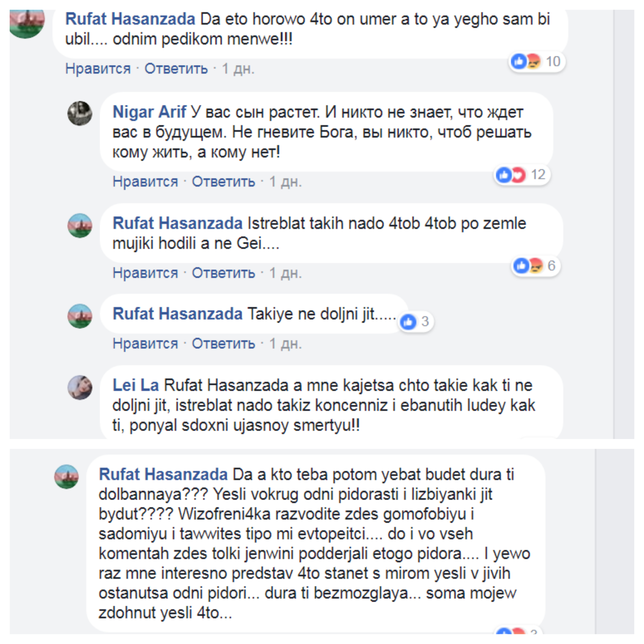
Task: Open Rufat's avatar beside the last long comment
Action: pyautogui.click(x=67, y=477)
